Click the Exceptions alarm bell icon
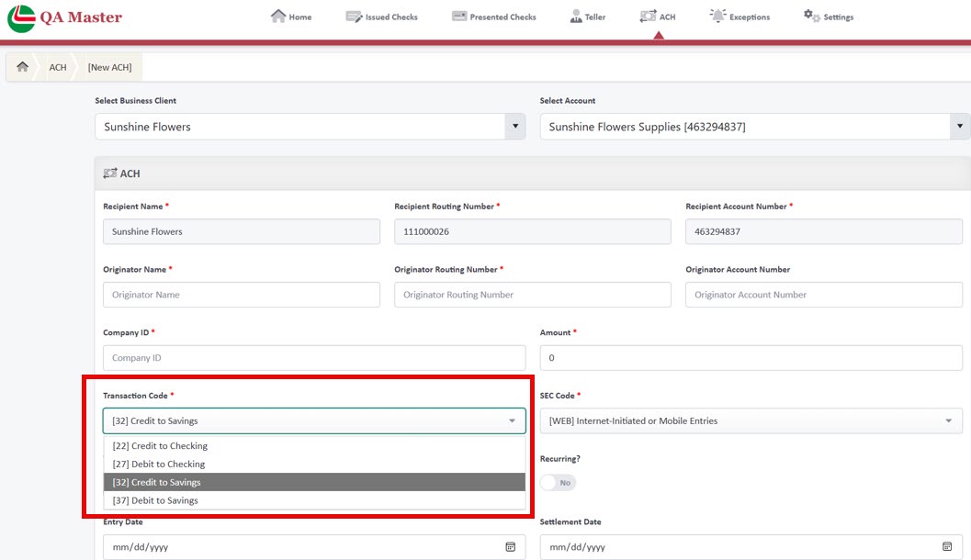Viewport: 971px width, 560px height. pos(717,17)
